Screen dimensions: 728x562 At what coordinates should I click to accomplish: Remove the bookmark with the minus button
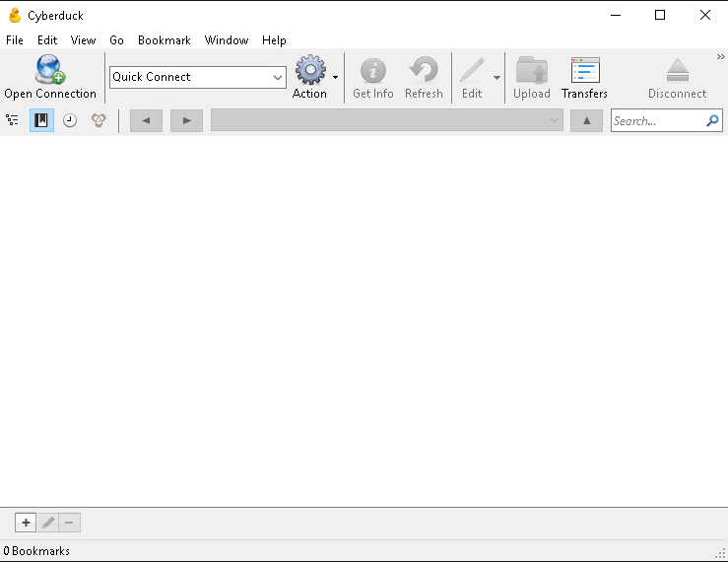point(69,523)
